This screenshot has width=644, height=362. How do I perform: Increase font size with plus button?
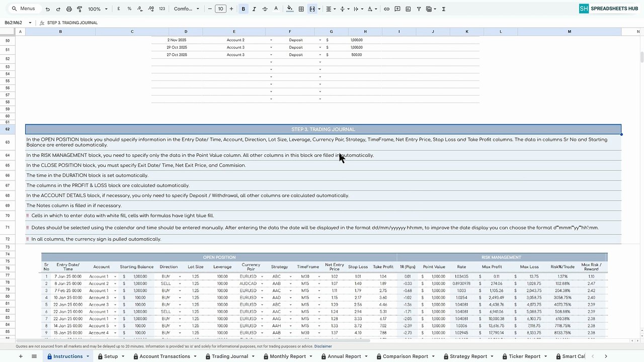click(231, 9)
